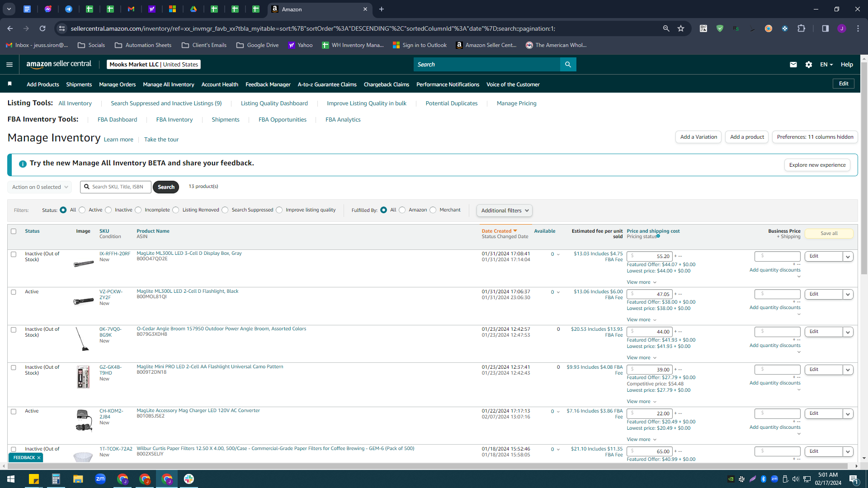Click the bookmark flag icon in favorites bar
The height and width of the screenshot is (488, 868).
[10, 84]
